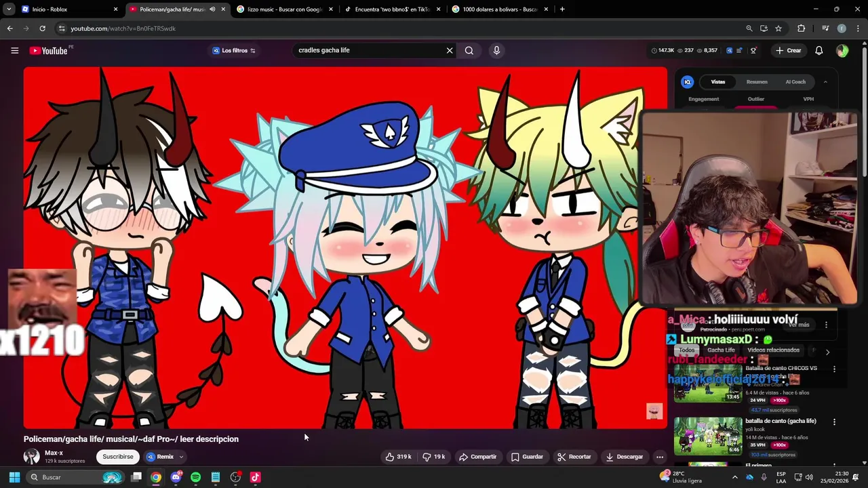Open the account avatar menu
This screenshot has height=488, width=868.
click(x=842, y=50)
